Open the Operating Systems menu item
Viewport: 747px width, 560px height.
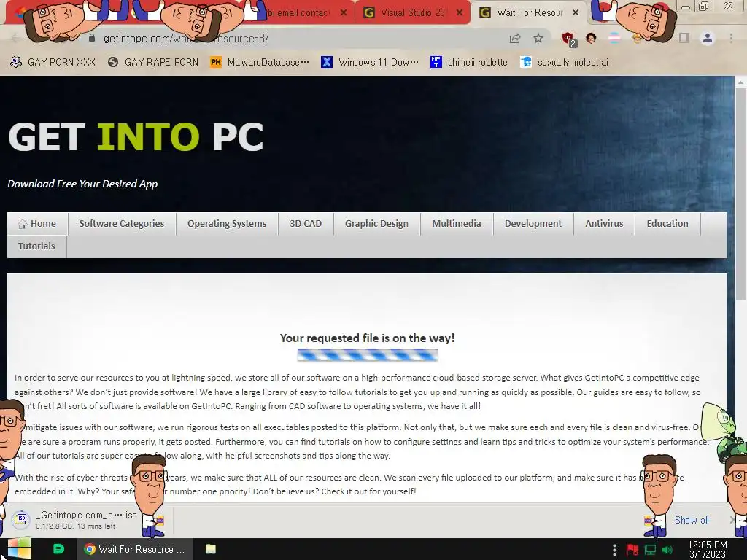[227, 224]
